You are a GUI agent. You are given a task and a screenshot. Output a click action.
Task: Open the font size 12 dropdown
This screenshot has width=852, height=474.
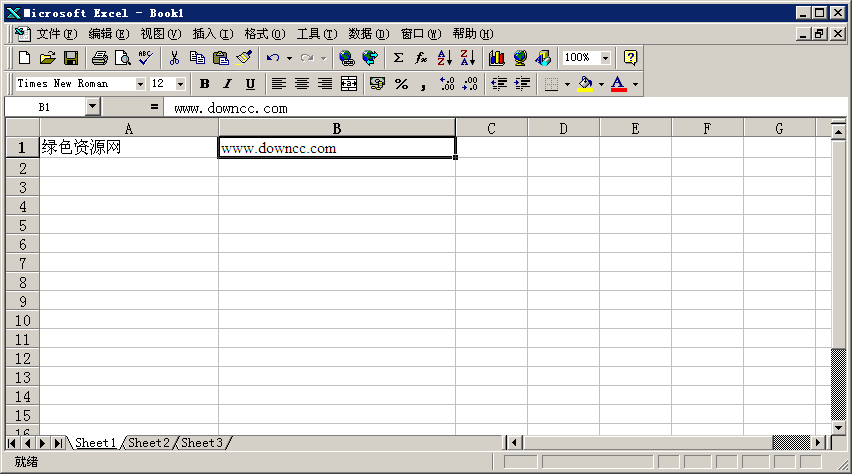pyautogui.click(x=180, y=84)
